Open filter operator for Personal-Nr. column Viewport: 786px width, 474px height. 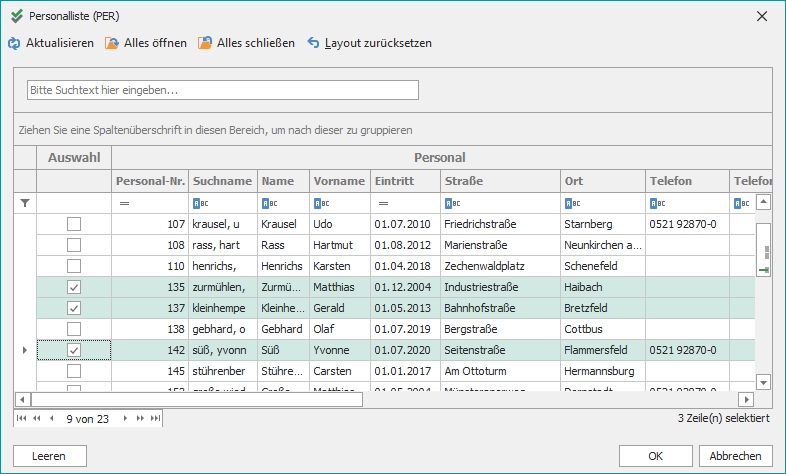click(x=124, y=203)
